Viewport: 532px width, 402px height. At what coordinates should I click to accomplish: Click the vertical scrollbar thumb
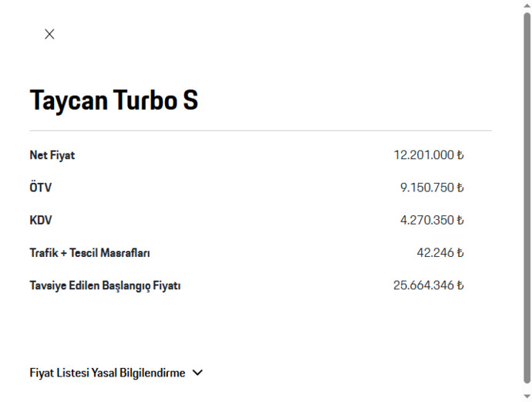coord(527,198)
